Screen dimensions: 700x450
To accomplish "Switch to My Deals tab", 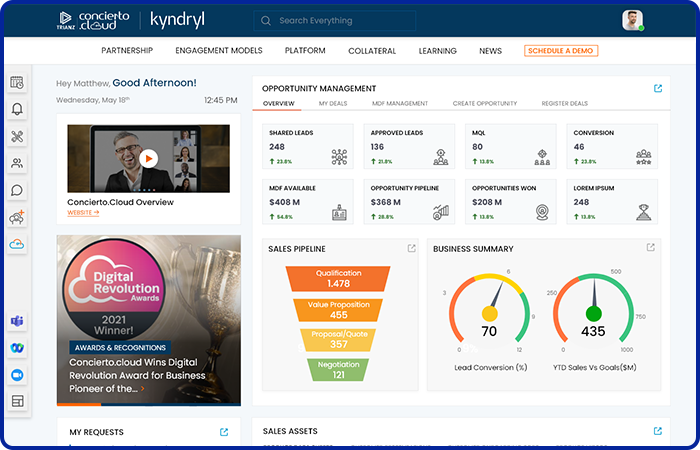I will coord(333,104).
